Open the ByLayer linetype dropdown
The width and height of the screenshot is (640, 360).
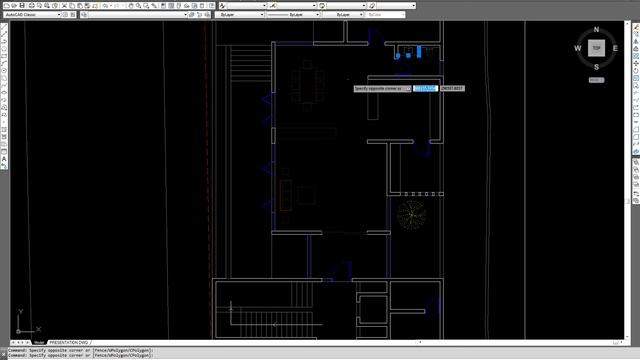click(x=293, y=15)
